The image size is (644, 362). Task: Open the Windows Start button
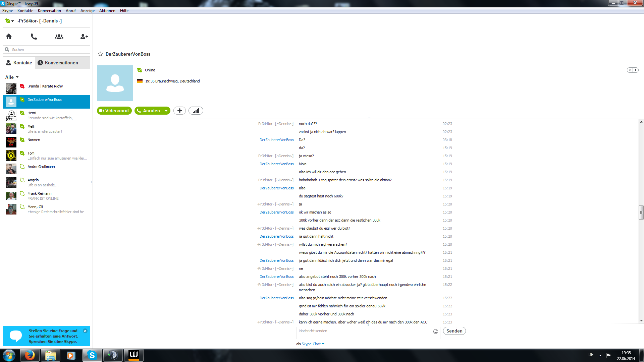(9, 355)
